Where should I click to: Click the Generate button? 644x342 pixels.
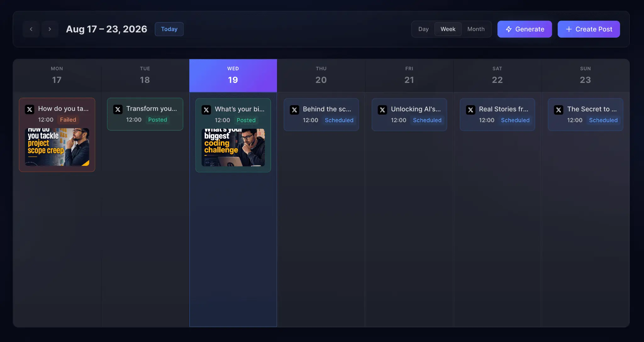tap(525, 29)
